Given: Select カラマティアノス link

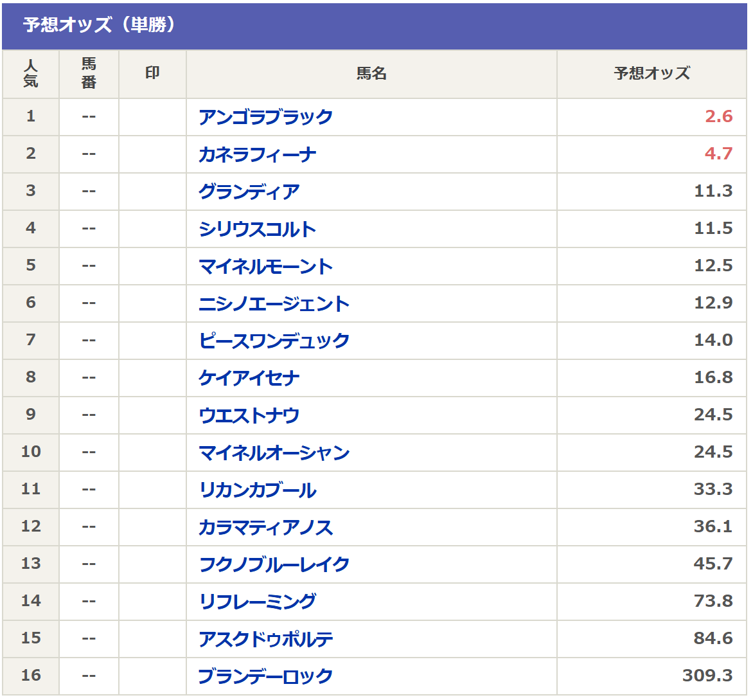Looking at the screenshot, I should pyautogui.click(x=265, y=527).
